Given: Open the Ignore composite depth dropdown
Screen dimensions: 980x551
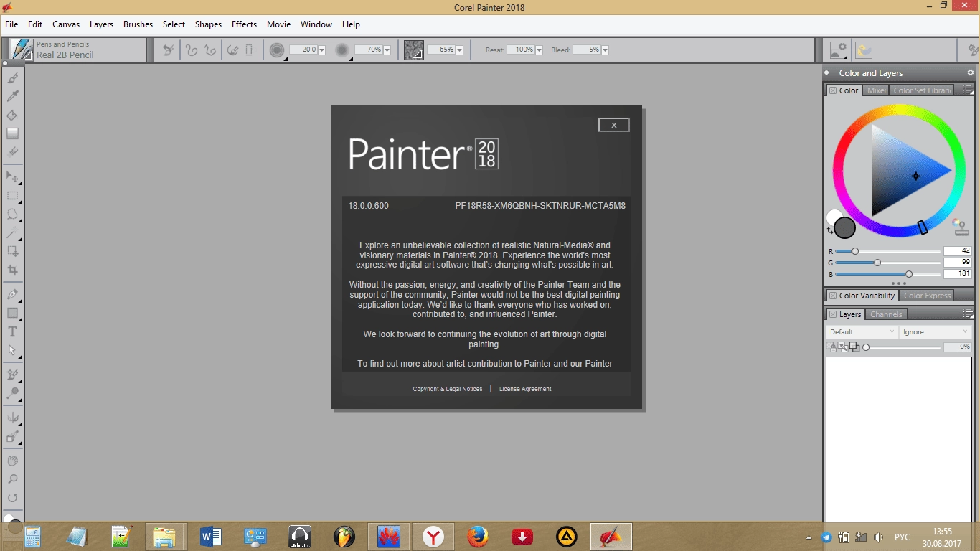Looking at the screenshot, I should pos(936,331).
